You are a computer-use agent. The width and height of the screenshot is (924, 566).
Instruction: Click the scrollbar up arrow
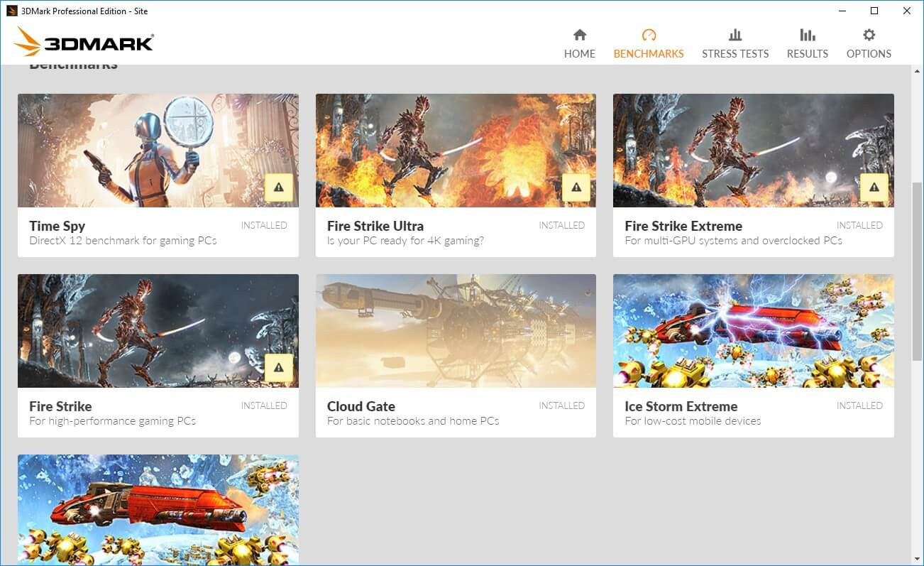pos(917,71)
